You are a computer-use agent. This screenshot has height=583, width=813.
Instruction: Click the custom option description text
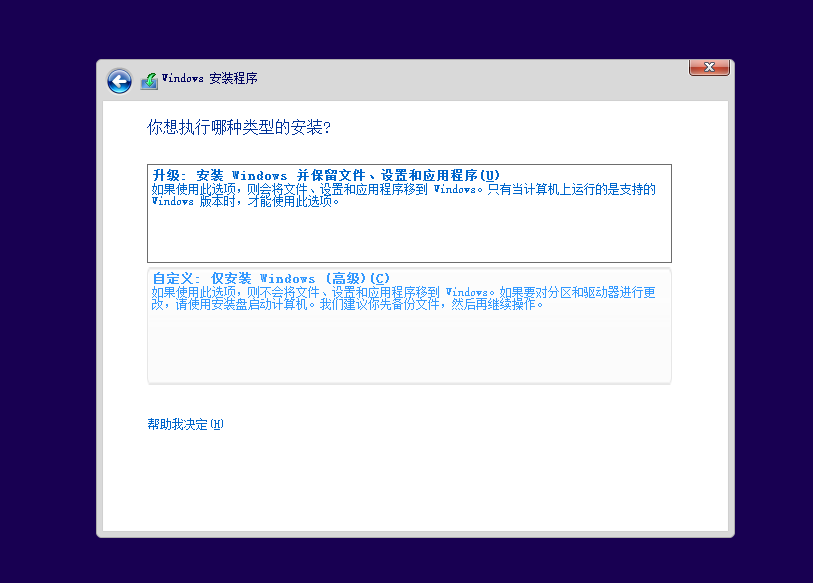400,298
